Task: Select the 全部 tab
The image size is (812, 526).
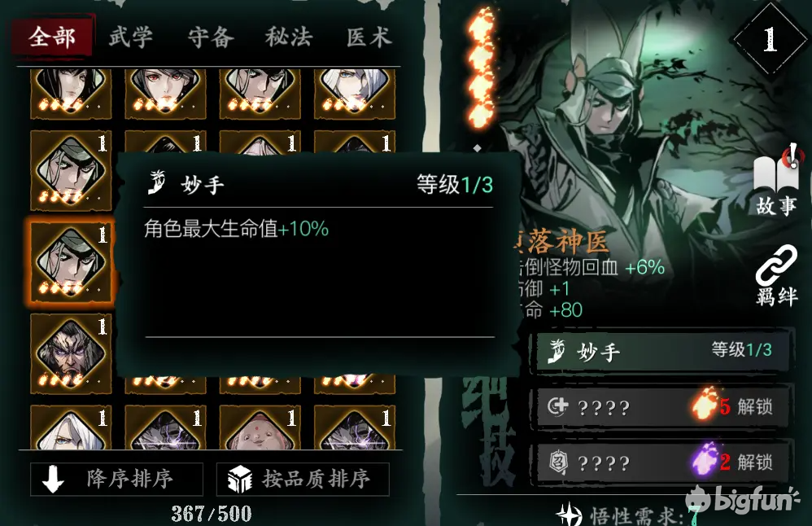Action: [52, 37]
